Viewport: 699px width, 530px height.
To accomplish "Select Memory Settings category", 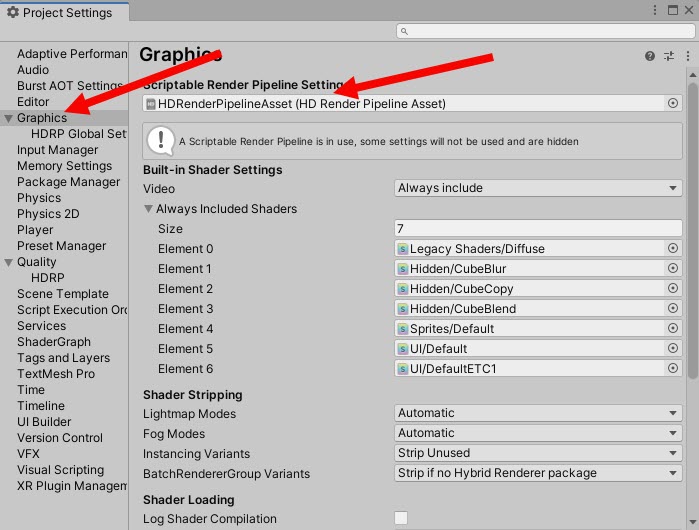I will pyautogui.click(x=65, y=166).
